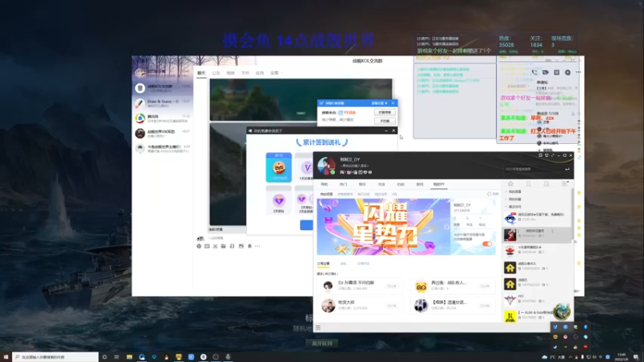Click the speaker icon in sign-in popup title
Viewport: 644px width, 362px height.
point(250,131)
